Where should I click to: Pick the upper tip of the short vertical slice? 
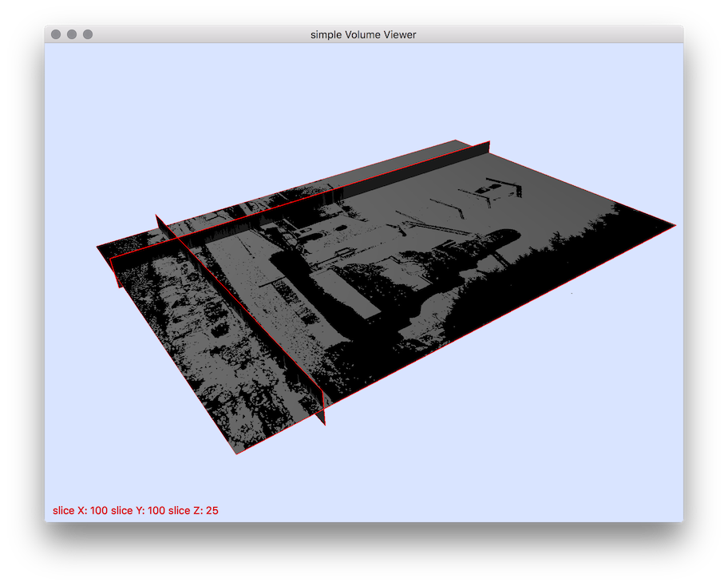pos(157,217)
